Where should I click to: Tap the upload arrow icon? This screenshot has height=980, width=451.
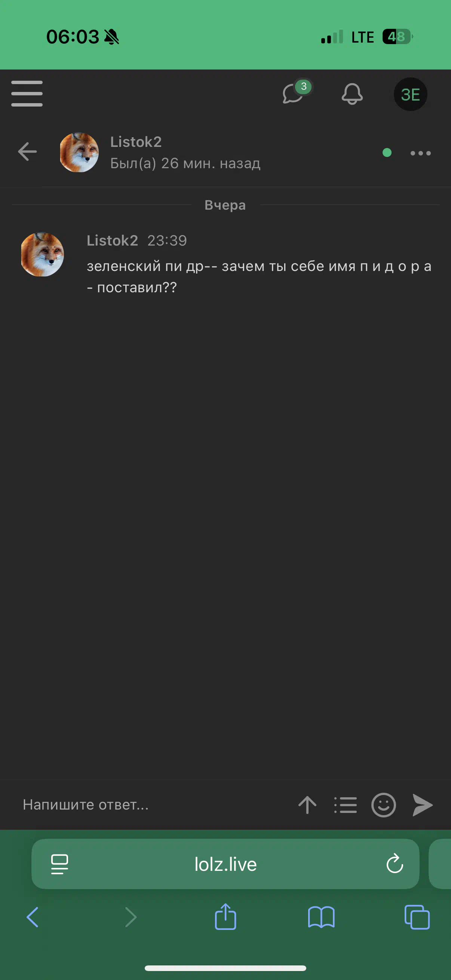click(x=307, y=805)
